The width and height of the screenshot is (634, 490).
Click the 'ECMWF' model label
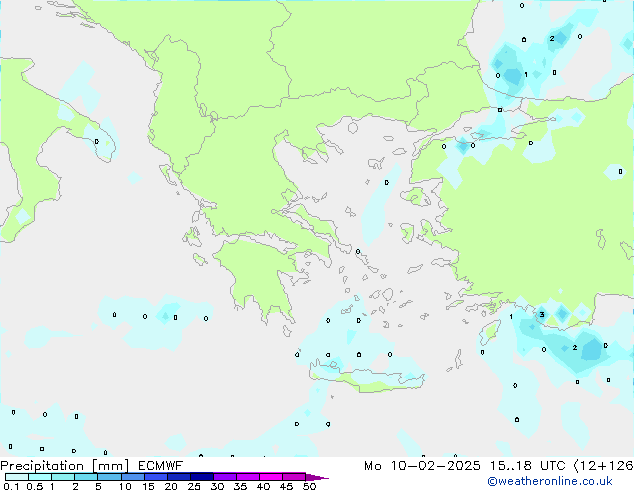click(x=161, y=466)
